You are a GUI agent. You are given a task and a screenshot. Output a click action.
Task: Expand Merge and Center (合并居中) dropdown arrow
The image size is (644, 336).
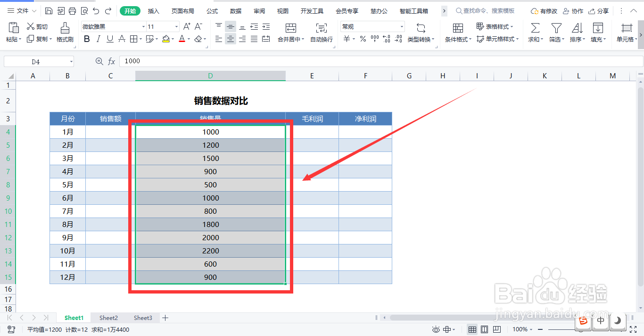(303, 40)
